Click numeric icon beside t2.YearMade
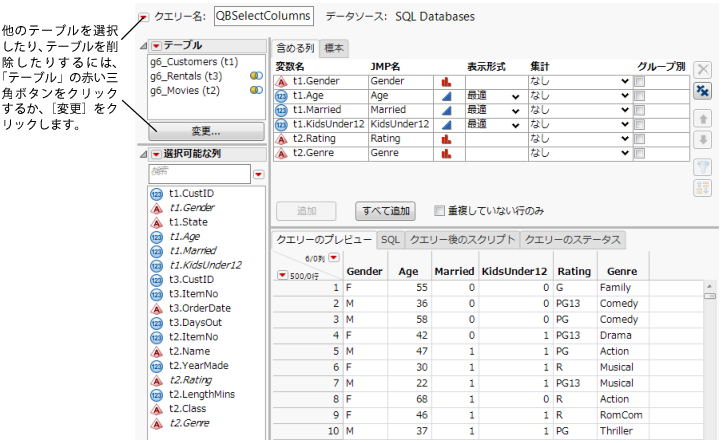 [157, 366]
